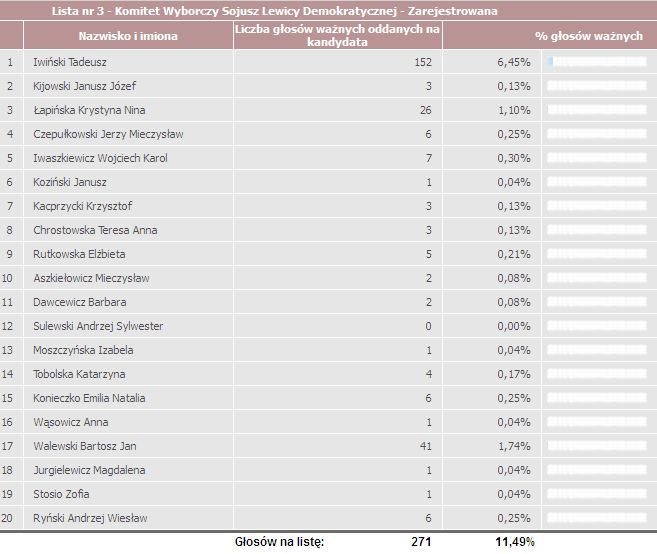Viewport: 657px width, 554px height.
Task: Click the total percentage 11,49%
Action: click(x=515, y=542)
